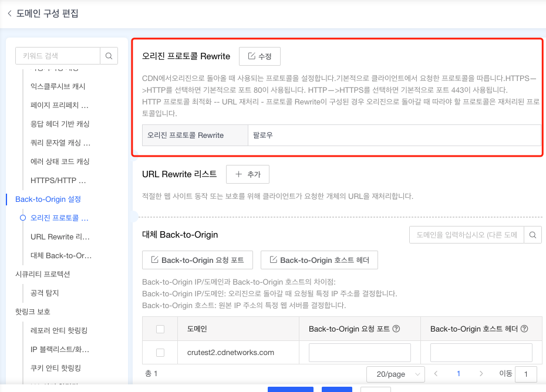Click the domain search magnifier icon

click(532, 235)
